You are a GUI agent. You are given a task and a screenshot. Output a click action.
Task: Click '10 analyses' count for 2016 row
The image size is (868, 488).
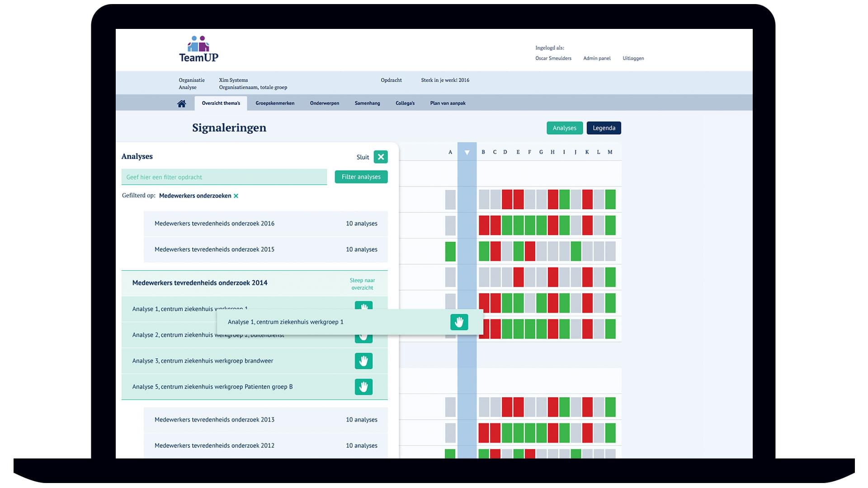click(x=362, y=224)
